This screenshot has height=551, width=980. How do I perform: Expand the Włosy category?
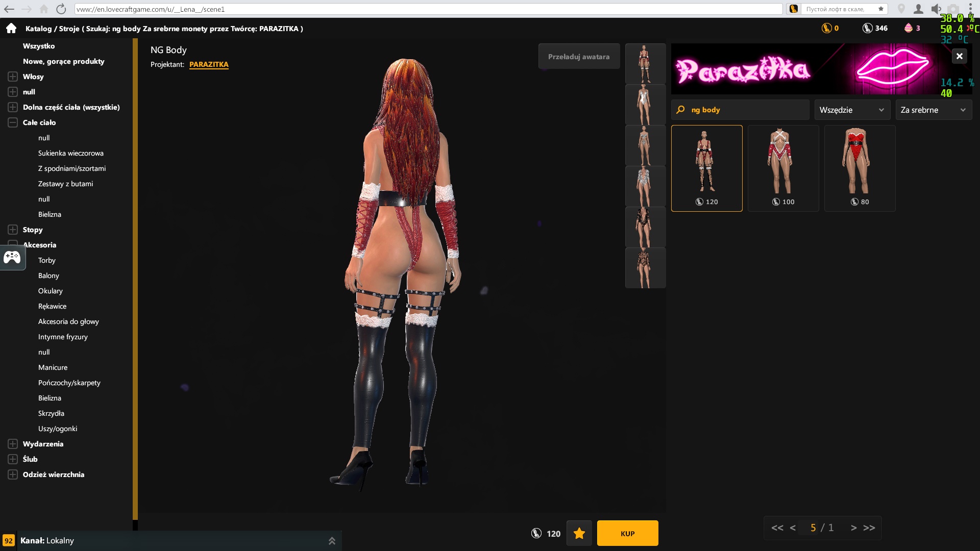13,77
